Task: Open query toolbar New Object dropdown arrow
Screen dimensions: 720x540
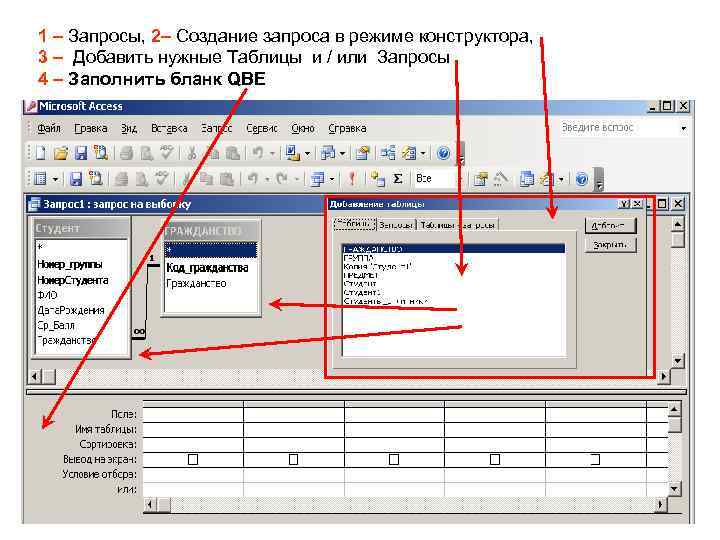Action: [x=561, y=179]
